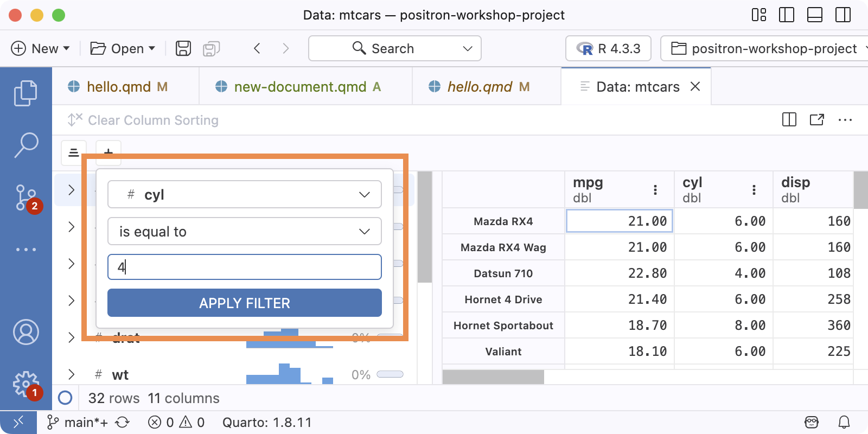Image resolution: width=868 pixels, height=434 pixels.
Task: Expand the wt column summary row
Action: [71, 374]
